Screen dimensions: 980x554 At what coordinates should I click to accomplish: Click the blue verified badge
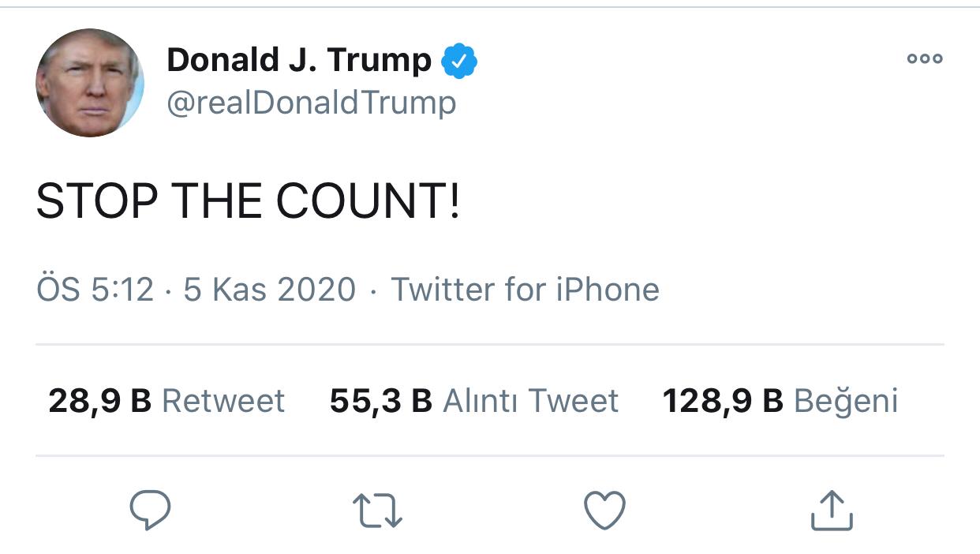point(459,61)
